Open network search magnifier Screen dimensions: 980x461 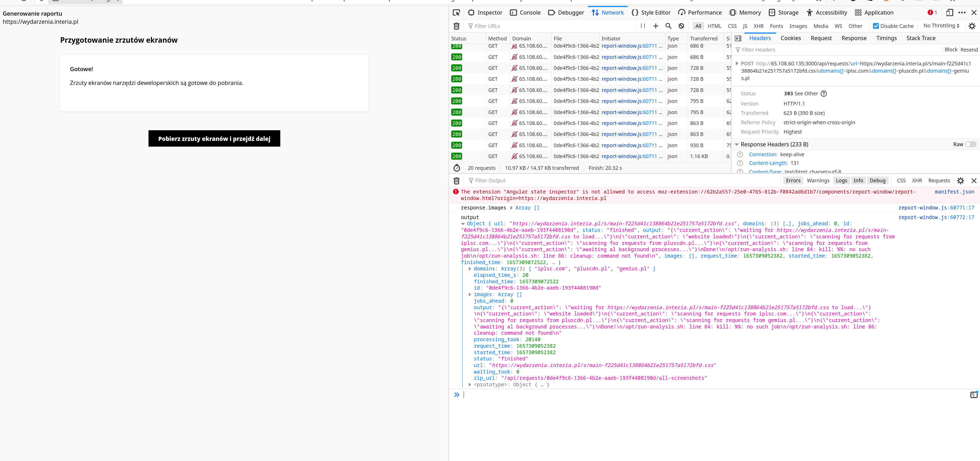[668, 26]
